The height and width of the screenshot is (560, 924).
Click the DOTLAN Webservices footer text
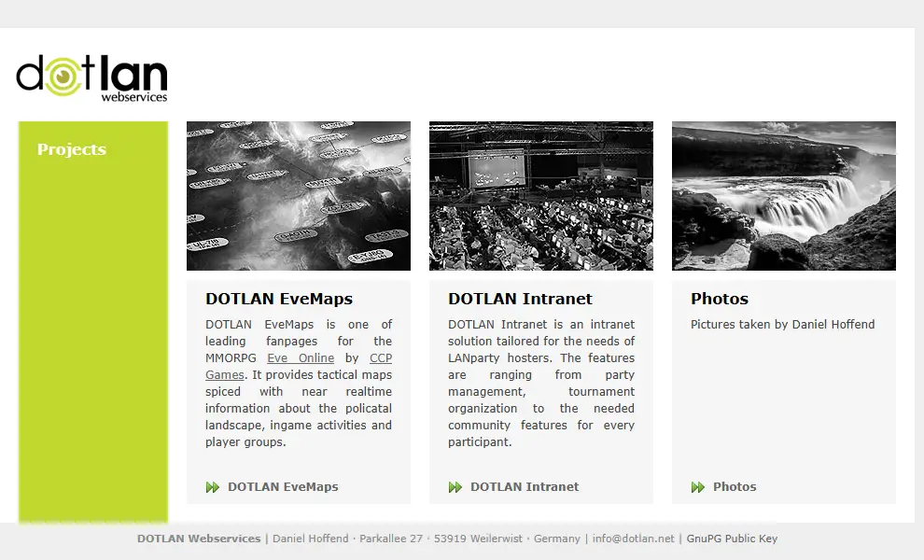[x=199, y=539]
